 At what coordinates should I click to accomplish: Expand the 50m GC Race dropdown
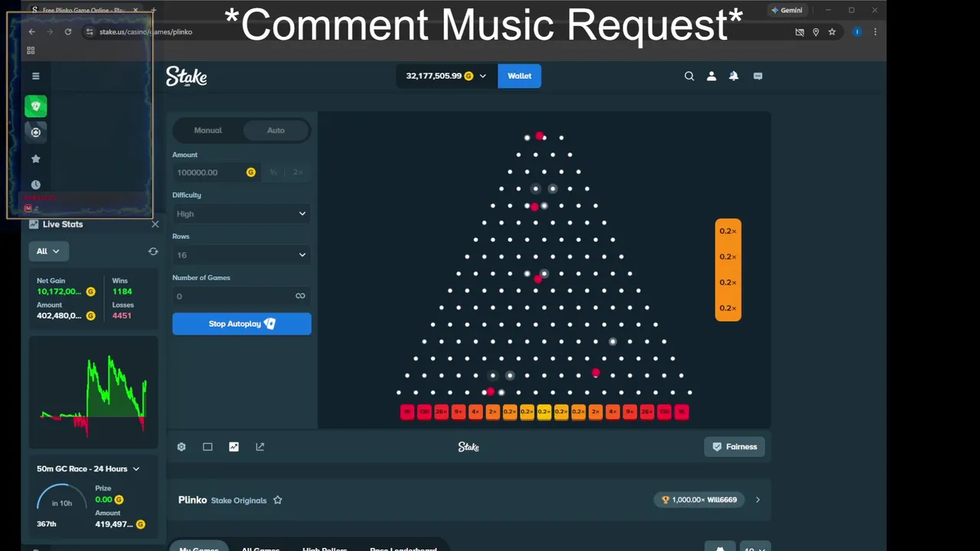tap(136, 468)
